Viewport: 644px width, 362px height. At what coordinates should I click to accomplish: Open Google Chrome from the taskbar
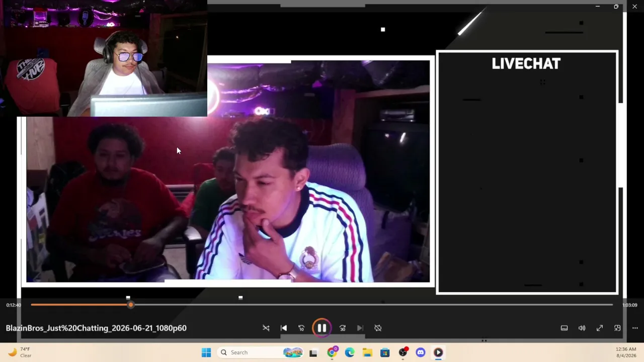pos(332,352)
